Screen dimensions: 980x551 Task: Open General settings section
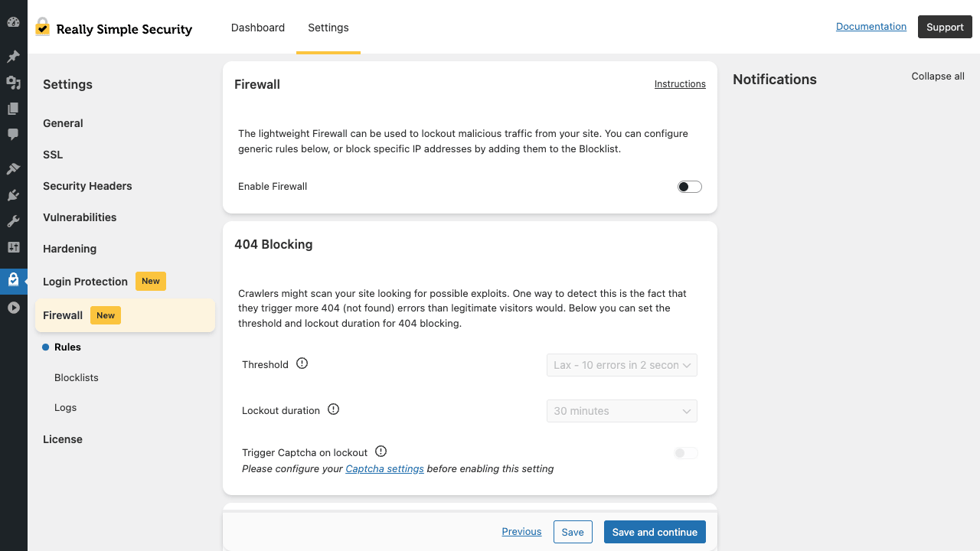(63, 123)
